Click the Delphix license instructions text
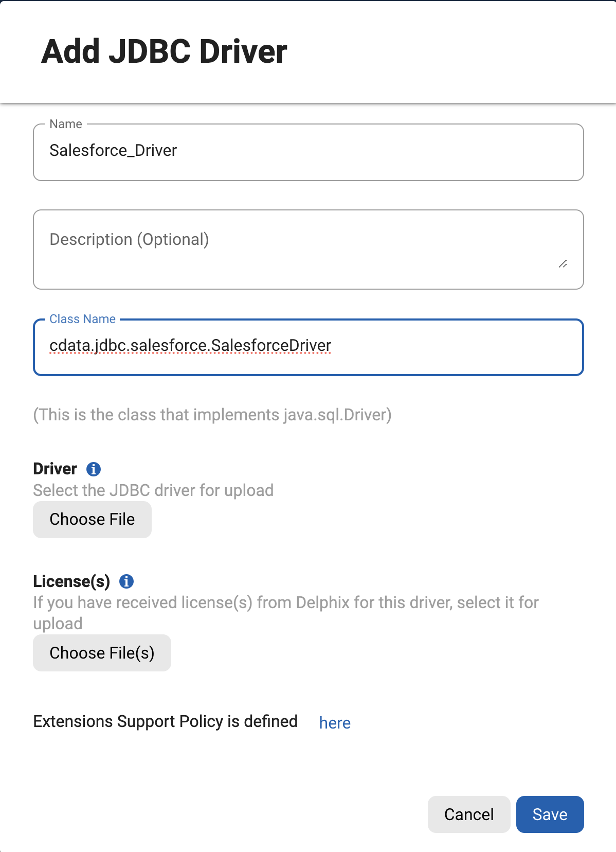 [286, 613]
